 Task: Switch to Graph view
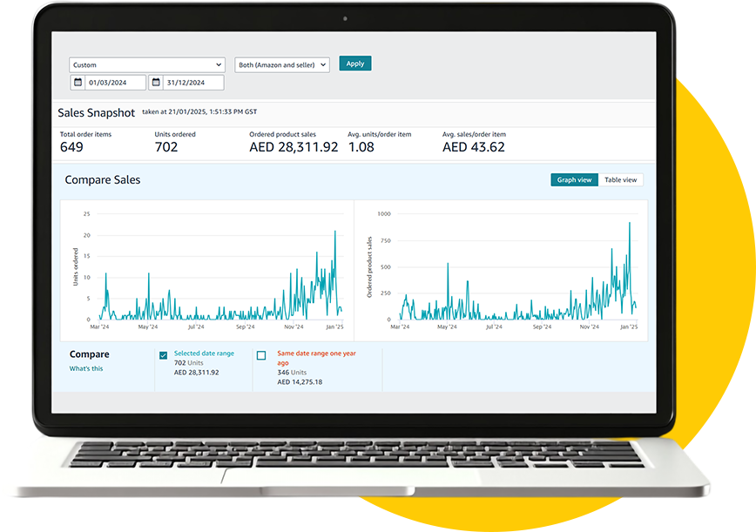574,180
